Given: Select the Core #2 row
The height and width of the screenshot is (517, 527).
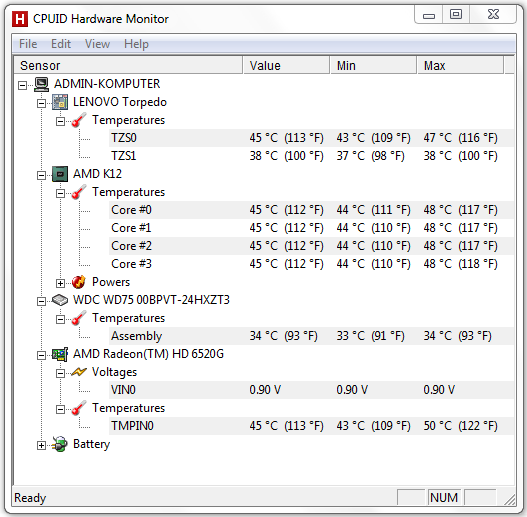Looking at the screenshot, I should pyautogui.click(x=311, y=246).
